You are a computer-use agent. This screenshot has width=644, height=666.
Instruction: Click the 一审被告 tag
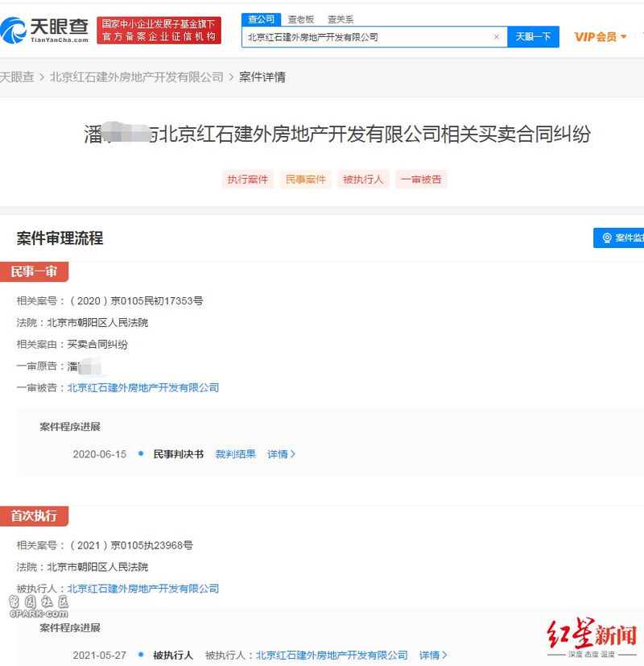(x=421, y=180)
